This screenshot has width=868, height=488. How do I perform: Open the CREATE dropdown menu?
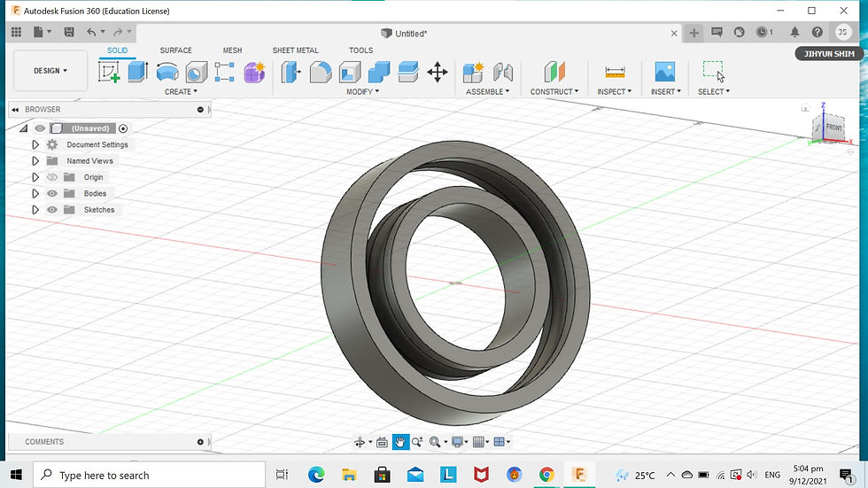click(181, 92)
